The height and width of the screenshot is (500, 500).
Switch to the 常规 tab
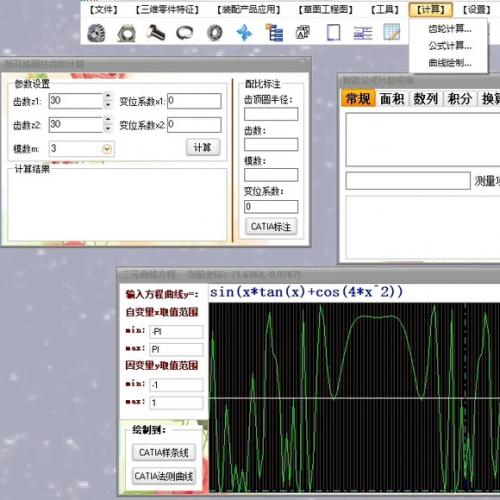[x=358, y=99]
